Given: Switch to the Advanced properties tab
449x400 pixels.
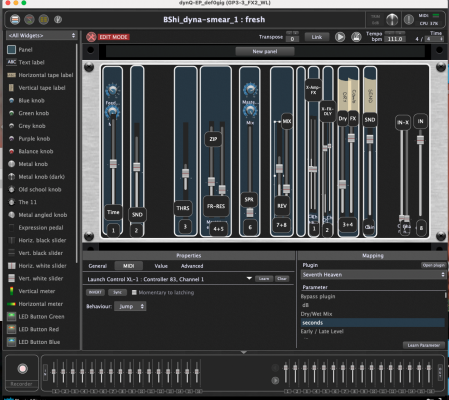Looking at the screenshot, I should point(192,266).
